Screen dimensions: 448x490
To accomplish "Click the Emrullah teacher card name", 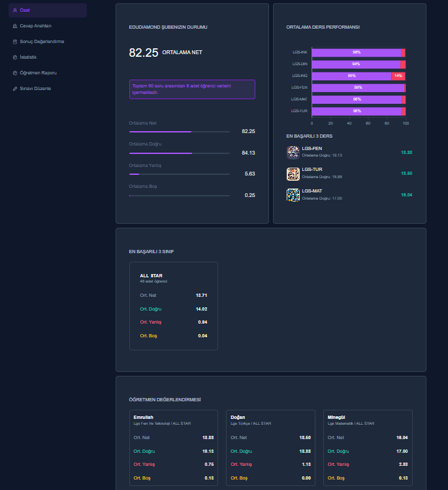I will tap(143, 417).
